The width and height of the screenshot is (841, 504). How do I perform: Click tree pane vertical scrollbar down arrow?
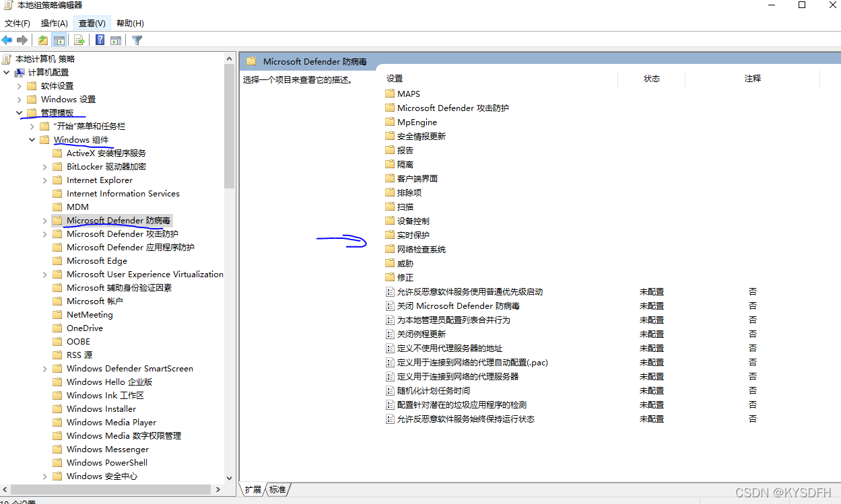tap(230, 477)
